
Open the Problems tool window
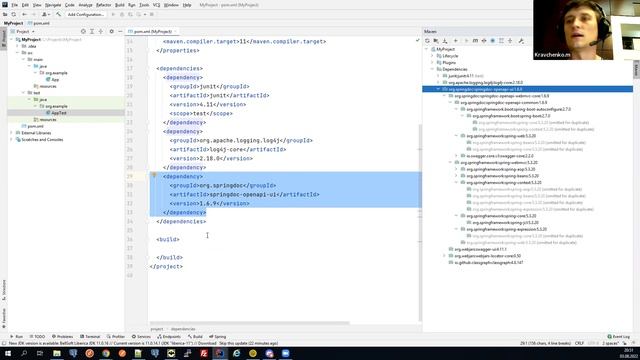coord(62,337)
